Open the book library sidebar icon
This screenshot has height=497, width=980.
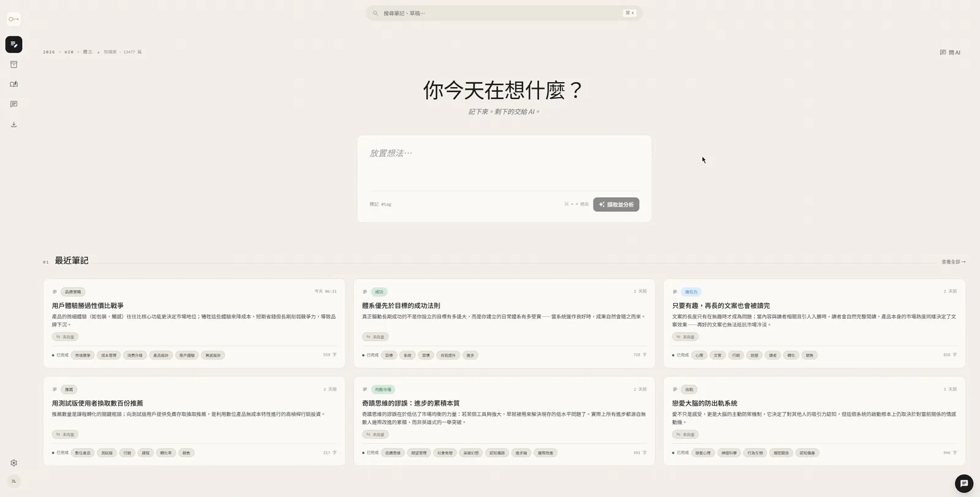[13, 84]
